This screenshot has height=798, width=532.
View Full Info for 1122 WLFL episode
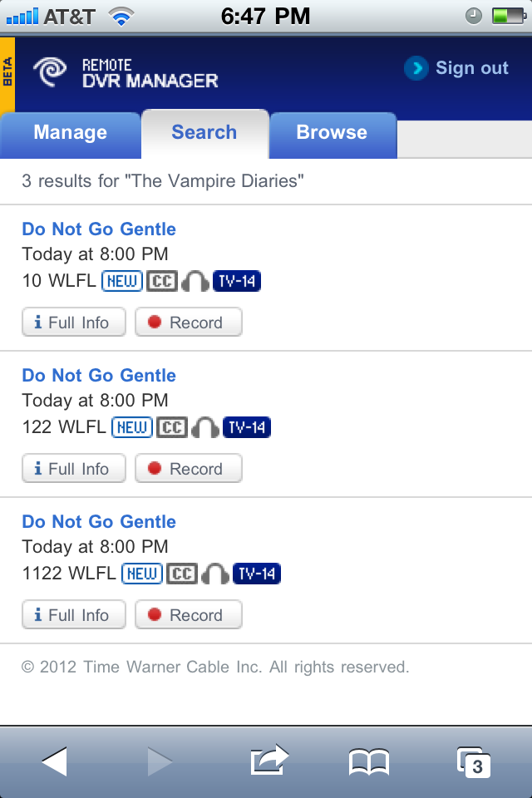(x=73, y=615)
